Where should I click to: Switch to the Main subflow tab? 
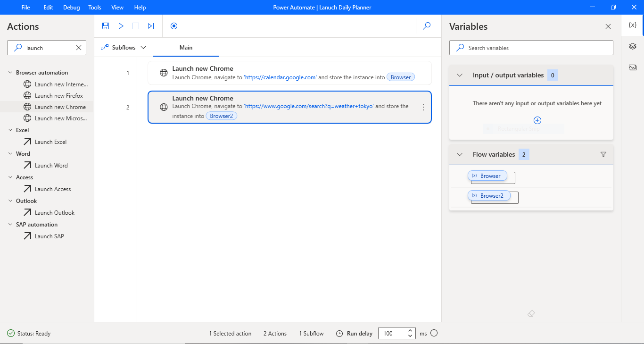pyautogui.click(x=186, y=47)
